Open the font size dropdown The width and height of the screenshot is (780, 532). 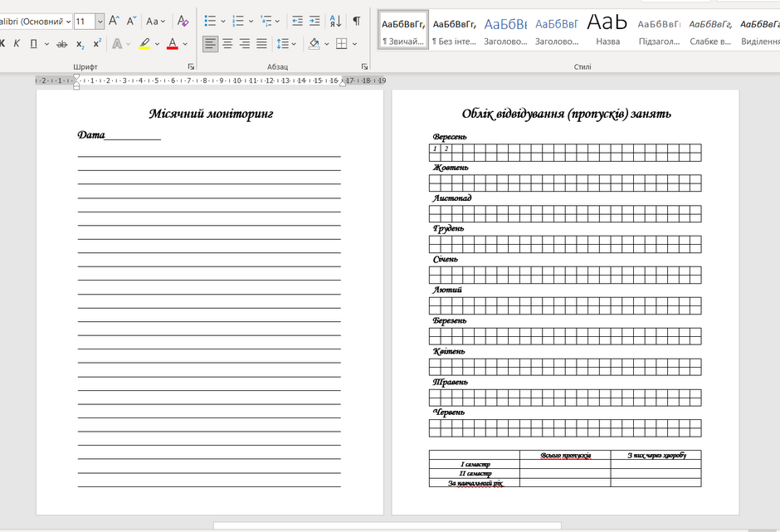coord(100,22)
